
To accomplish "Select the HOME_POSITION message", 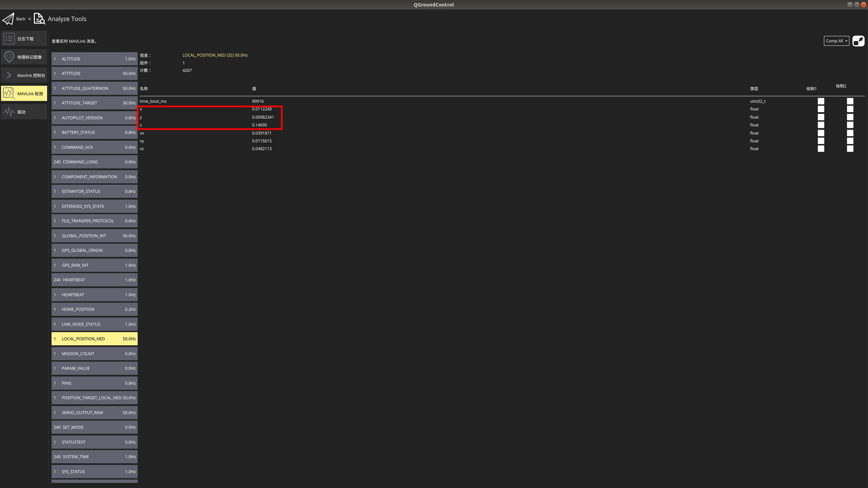I will 94,310.
